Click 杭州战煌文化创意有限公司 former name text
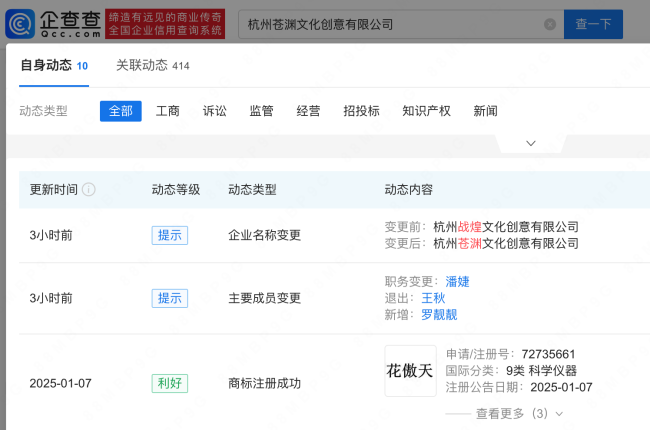 (x=506, y=227)
